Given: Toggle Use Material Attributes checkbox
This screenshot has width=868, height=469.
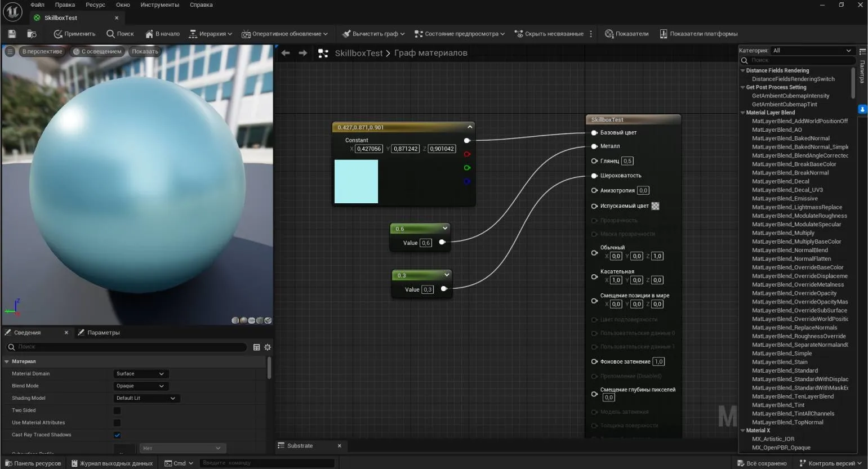Looking at the screenshot, I should 117,423.
